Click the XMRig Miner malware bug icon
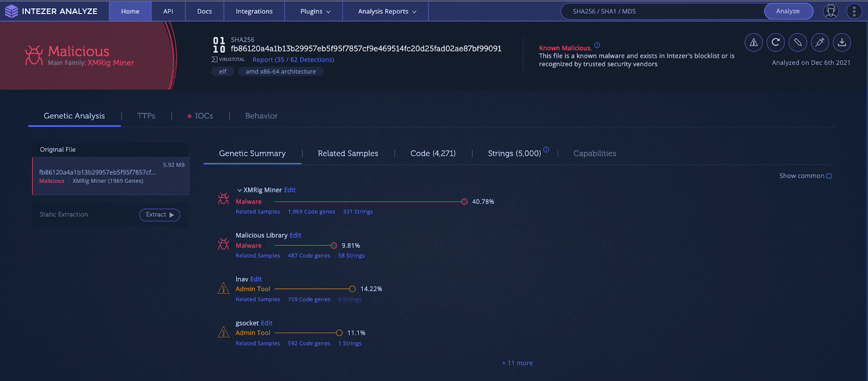 (224, 199)
